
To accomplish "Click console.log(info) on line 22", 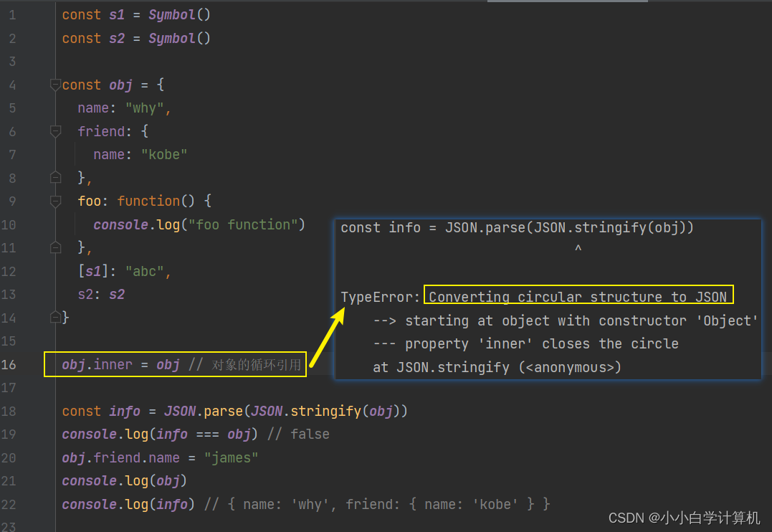I will tap(128, 505).
